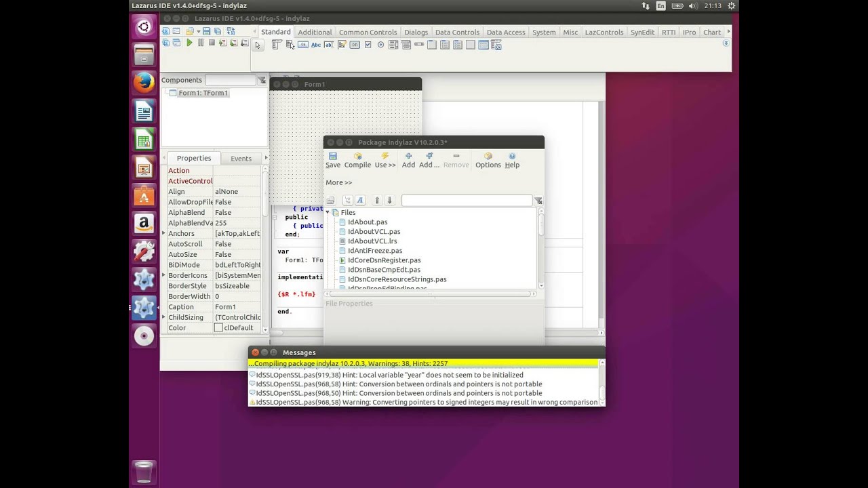This screenshot has height=488, width=868.
Task: Click the Pause debugging icon
Action: point(201,43)
